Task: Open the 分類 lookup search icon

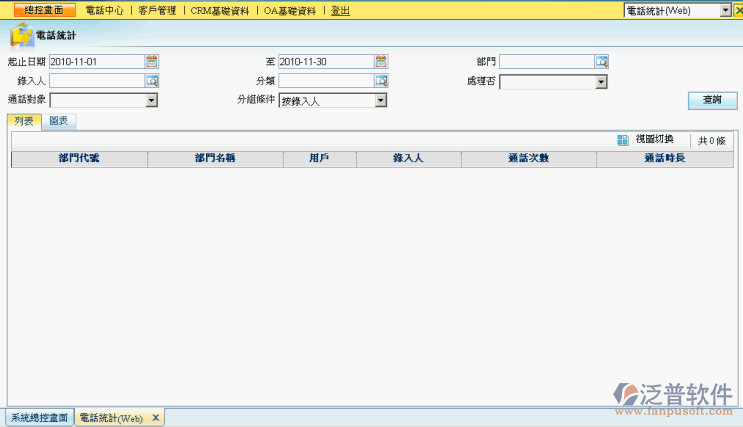Action: [x=381, y=81]
